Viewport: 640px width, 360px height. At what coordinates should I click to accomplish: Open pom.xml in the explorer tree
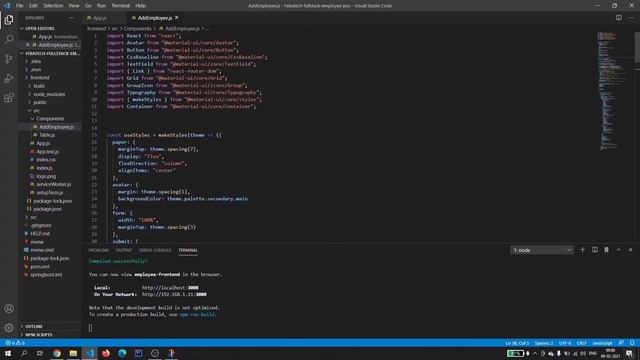(40, 267)
